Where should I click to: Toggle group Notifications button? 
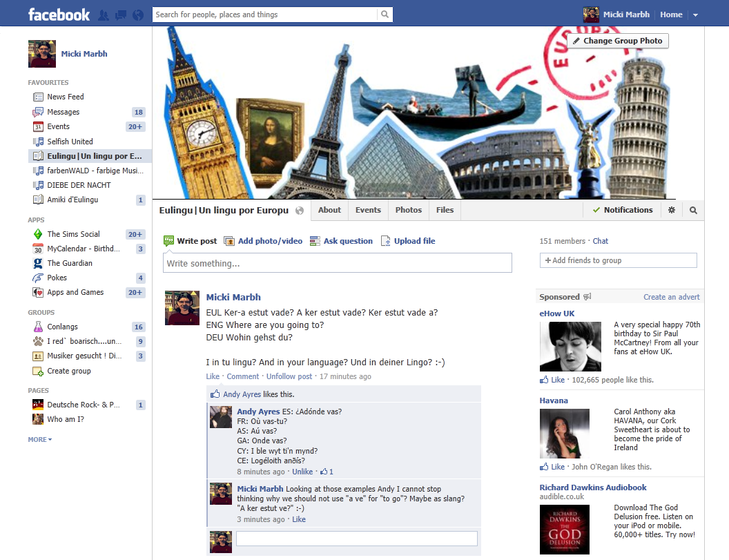click(623, 210)
